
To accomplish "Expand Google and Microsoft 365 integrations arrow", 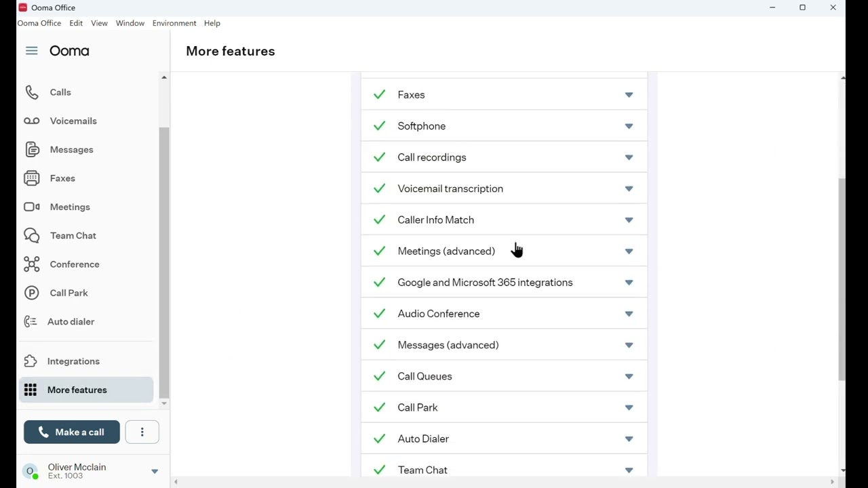I will 629,283.
